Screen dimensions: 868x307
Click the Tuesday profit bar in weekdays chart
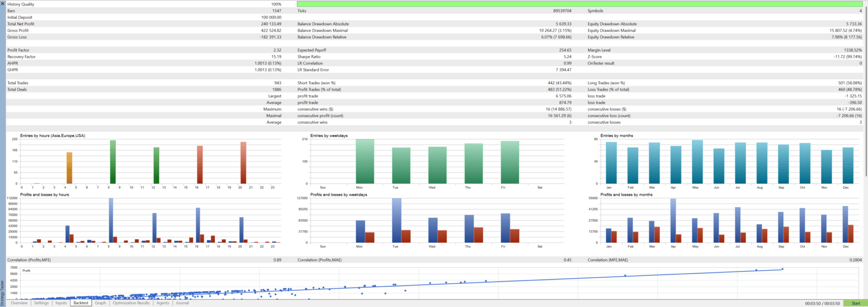396,220
